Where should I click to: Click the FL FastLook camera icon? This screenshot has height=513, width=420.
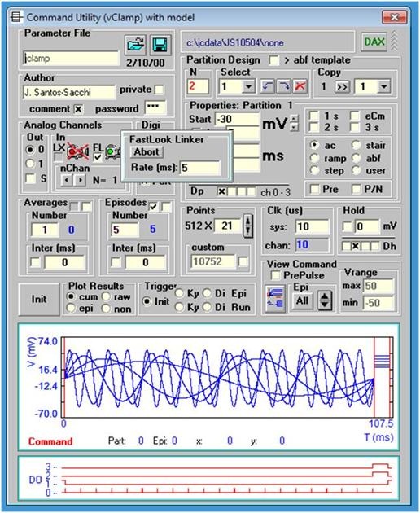point(113,151)
